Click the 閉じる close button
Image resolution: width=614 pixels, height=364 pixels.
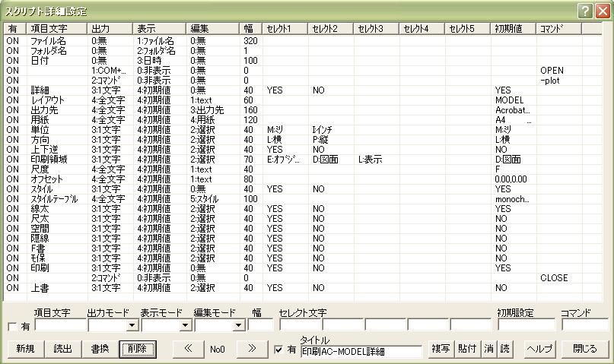point(584,350)
